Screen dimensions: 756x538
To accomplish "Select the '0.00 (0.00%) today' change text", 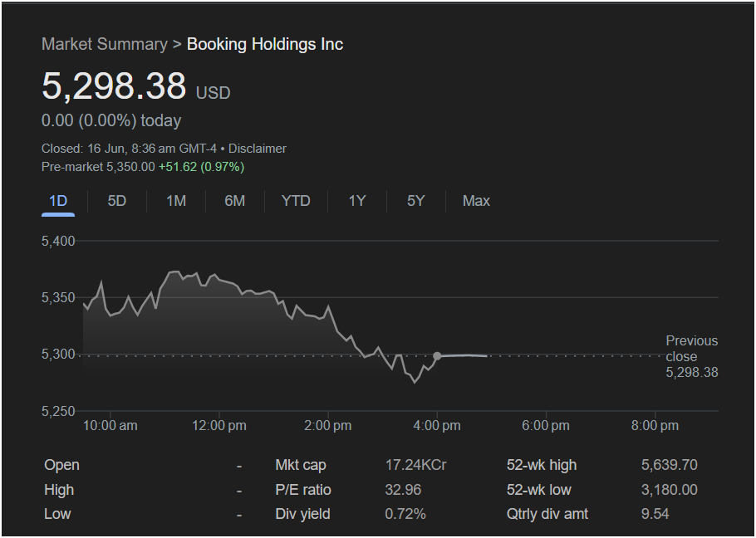I will point(111,120).
